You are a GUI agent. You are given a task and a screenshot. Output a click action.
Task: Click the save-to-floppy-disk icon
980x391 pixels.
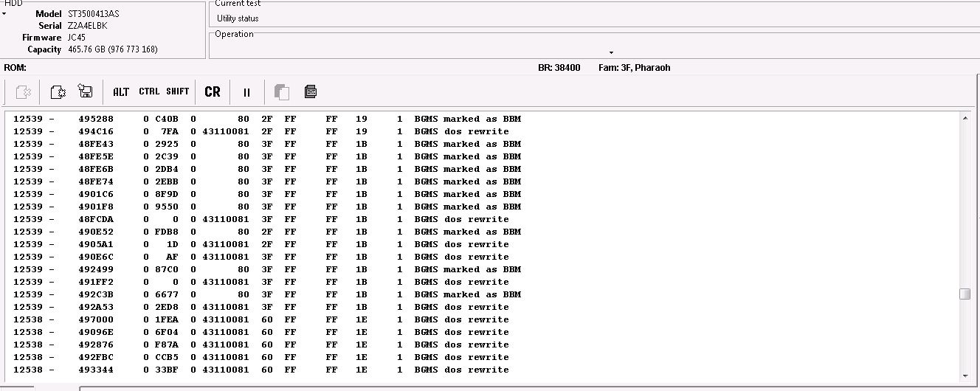click(86, 92)
